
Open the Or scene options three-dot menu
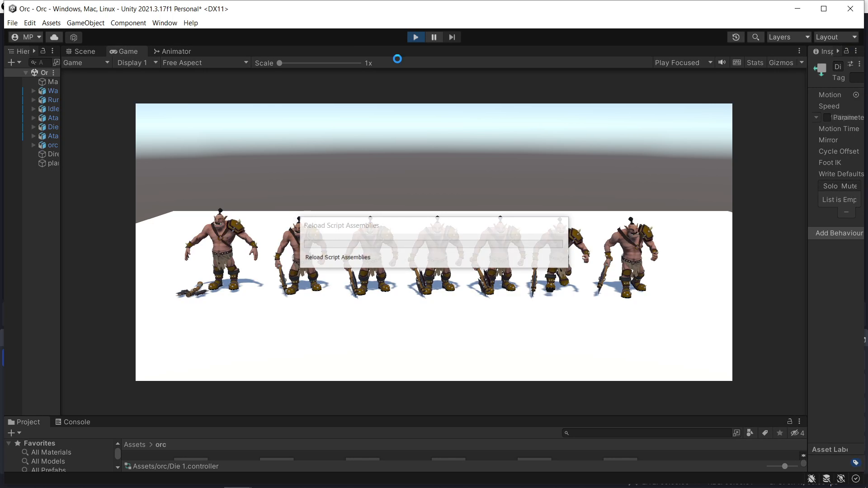pyautogui.click(x=53, y=72)
